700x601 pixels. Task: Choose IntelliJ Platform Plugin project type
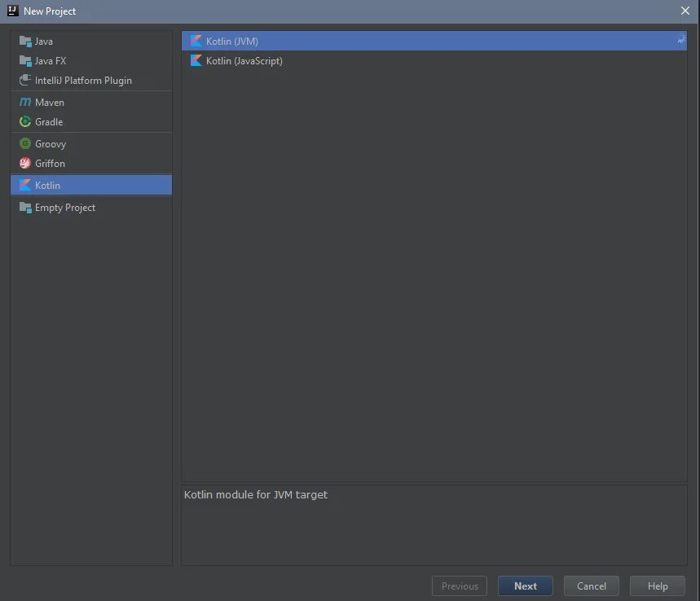click(x=91, y=81)
